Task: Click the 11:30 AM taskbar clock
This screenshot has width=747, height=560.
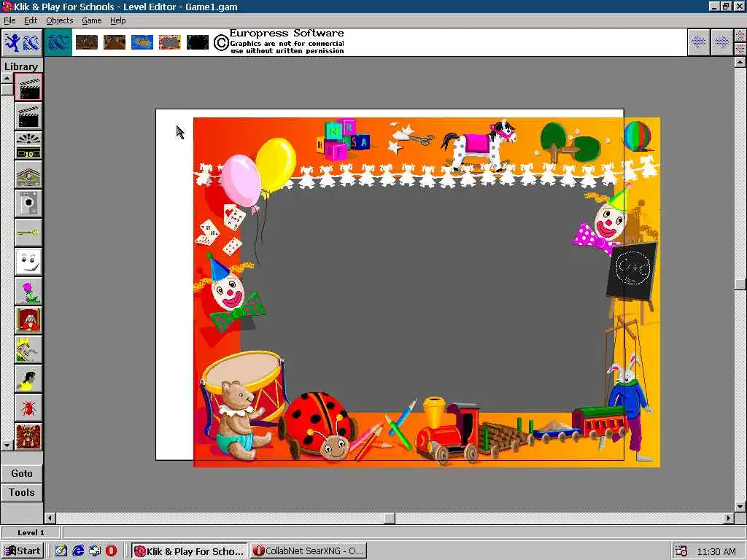Action: (x=716, y=551)
